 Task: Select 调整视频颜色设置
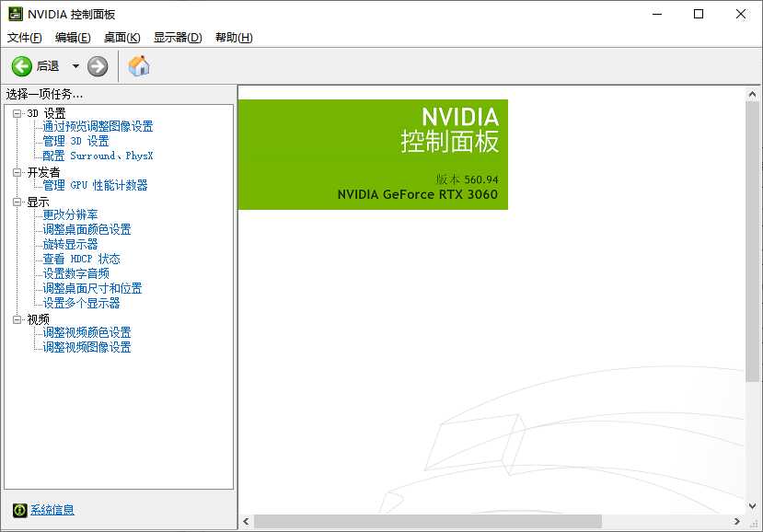[x=87, y=332]
